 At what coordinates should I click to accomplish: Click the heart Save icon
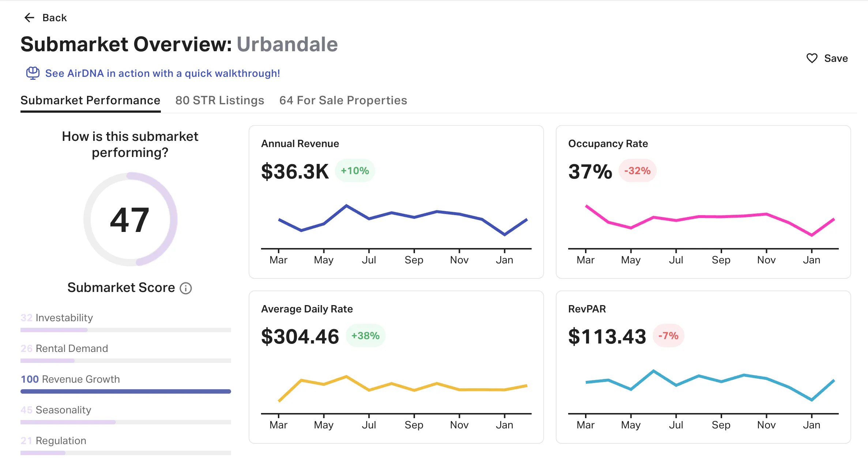pyautogui.click(x=812, y=58)
